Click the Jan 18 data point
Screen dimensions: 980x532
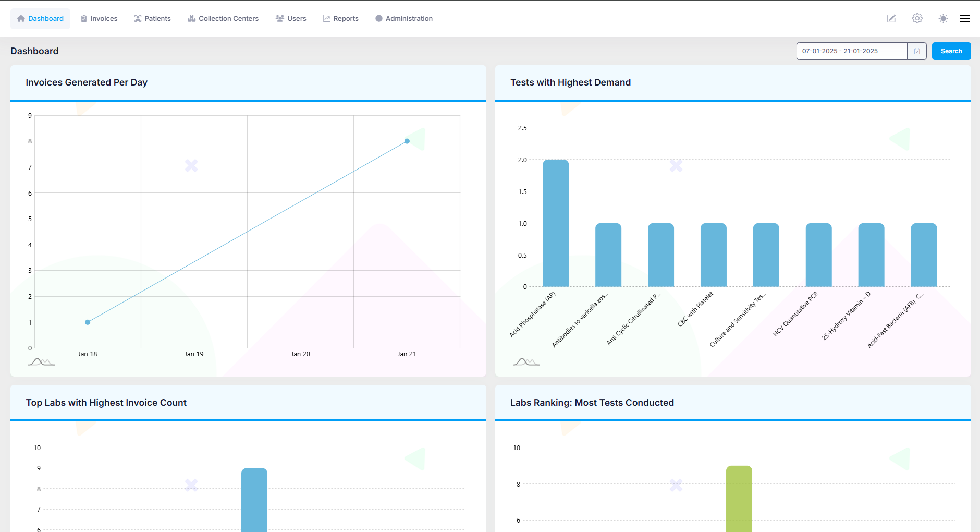(88, 322)
